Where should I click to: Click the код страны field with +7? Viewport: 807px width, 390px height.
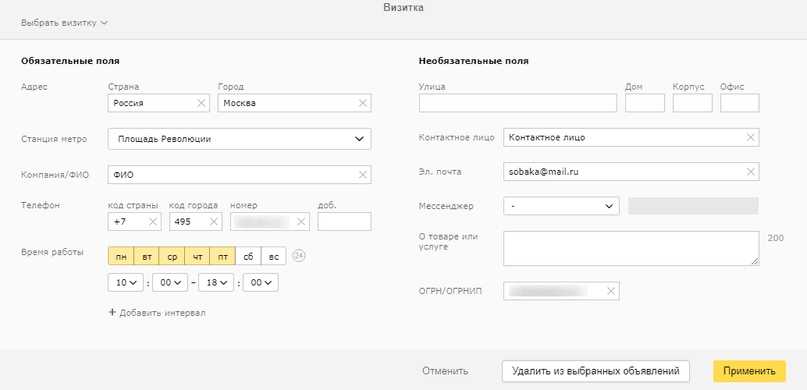pyautogui.click(x=134, y=222)
